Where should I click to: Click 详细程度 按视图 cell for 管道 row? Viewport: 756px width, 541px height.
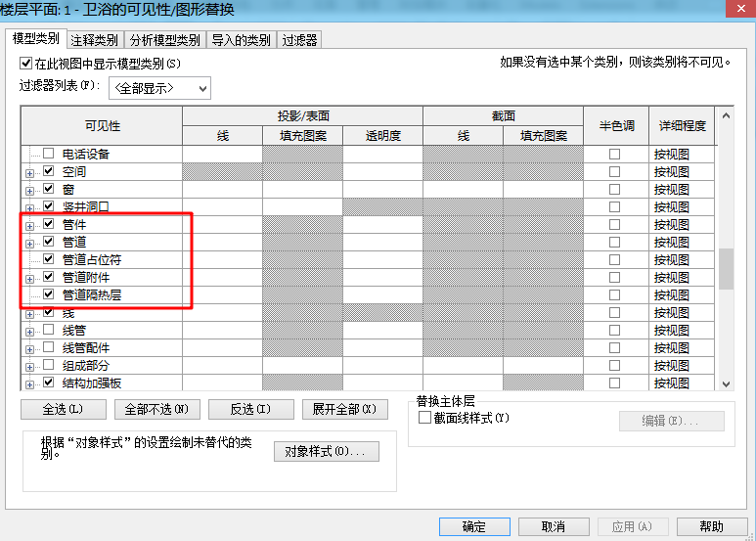(x=682, y=242)
